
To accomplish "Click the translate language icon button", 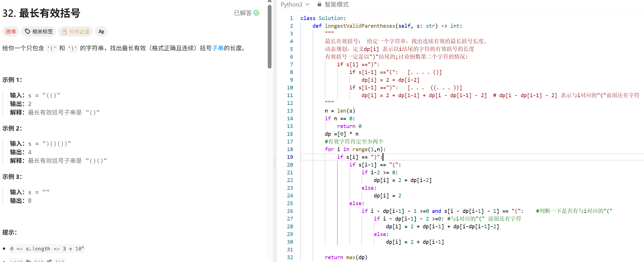I will click(101, 31).
